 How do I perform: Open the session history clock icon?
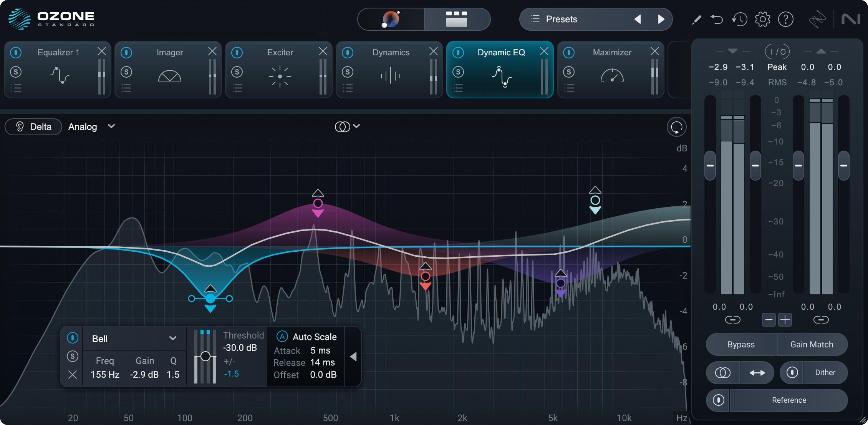[739, 19]
